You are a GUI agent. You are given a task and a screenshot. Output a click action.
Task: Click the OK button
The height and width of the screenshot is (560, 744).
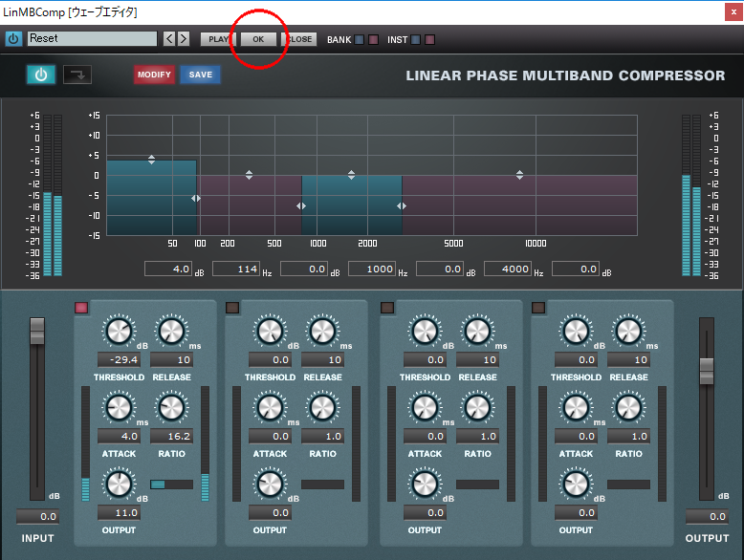pos(259,39)
